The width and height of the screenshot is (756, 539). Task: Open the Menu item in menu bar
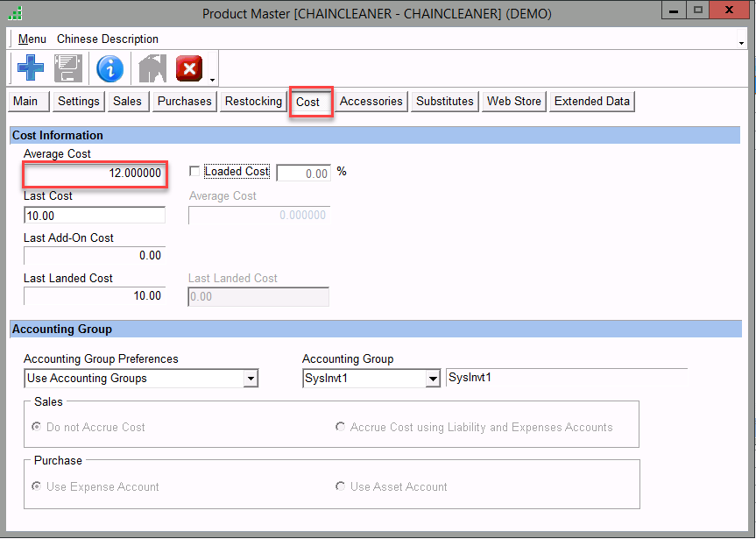point(32,39)
